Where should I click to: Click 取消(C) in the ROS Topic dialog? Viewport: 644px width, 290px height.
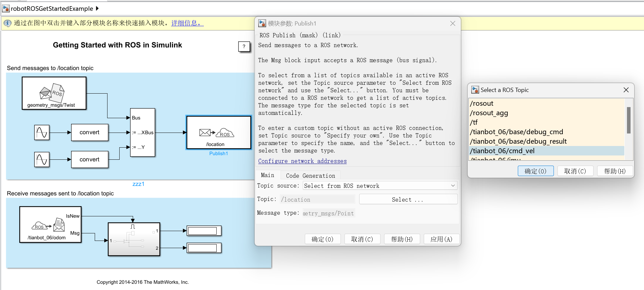575,171
